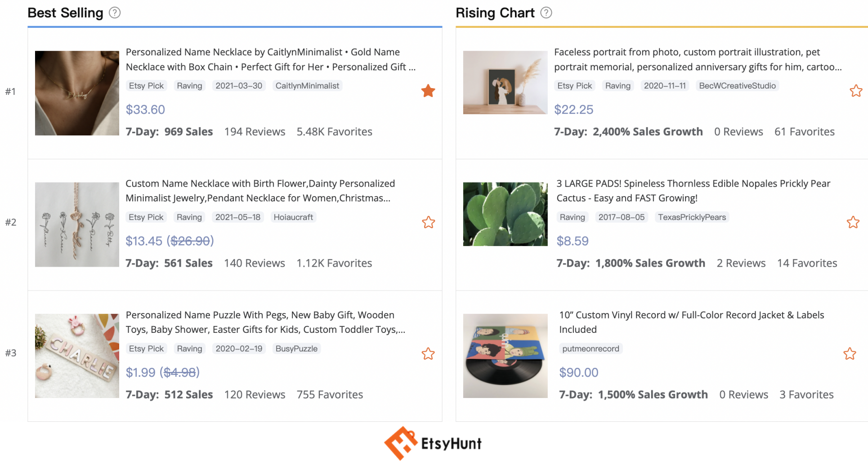Click the EtsyHunt logo
Screen dimensions: 868x465
433,443
